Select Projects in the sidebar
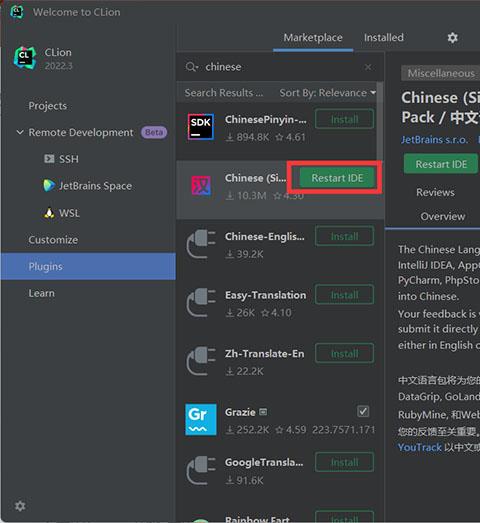 [48, 106]
